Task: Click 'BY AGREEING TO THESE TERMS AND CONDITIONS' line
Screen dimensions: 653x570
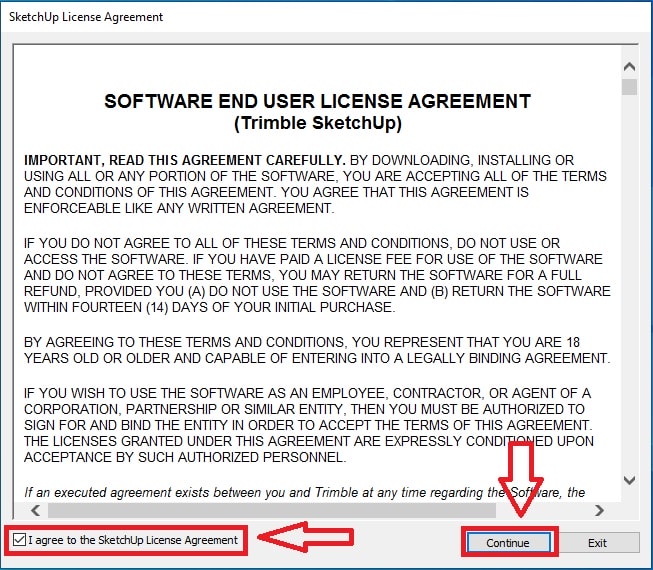Action: pyautogui.click(x=302, y=342)
